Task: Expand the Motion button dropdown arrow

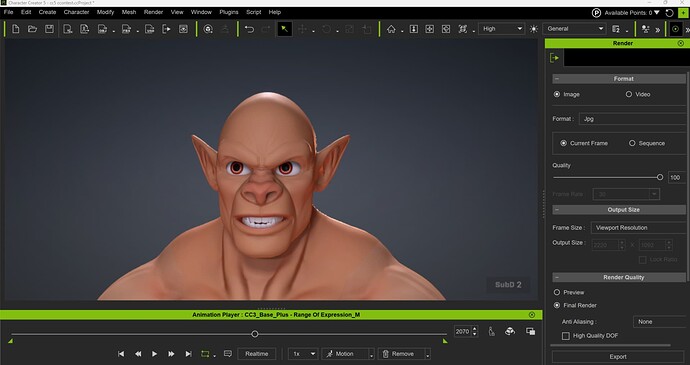Action: pos(371,354)
